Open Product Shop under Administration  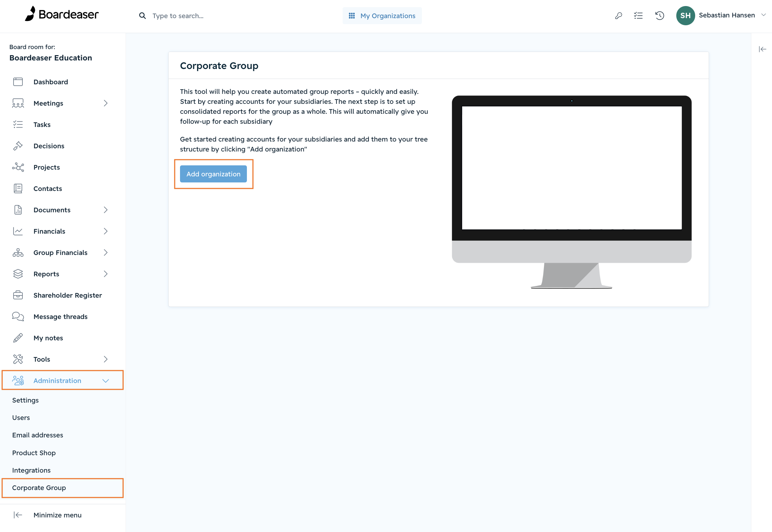click(34, 453)
